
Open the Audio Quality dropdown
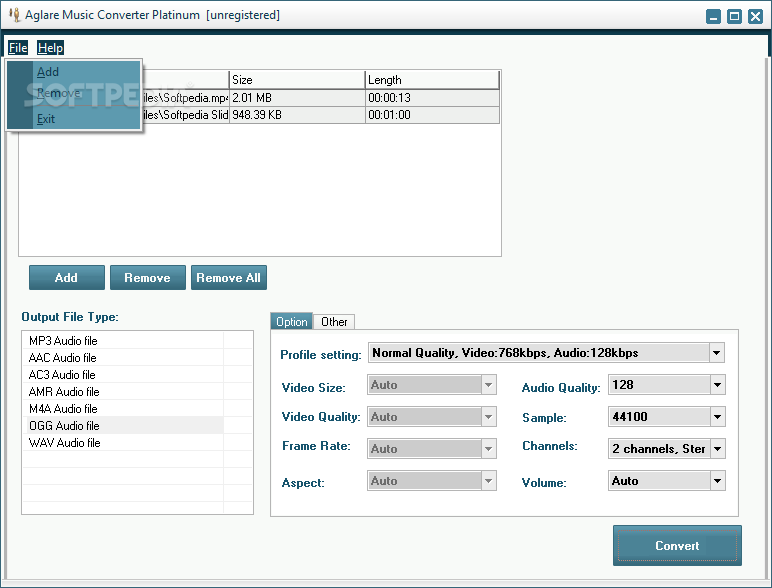pyautogui.click(x=717, y=385)
